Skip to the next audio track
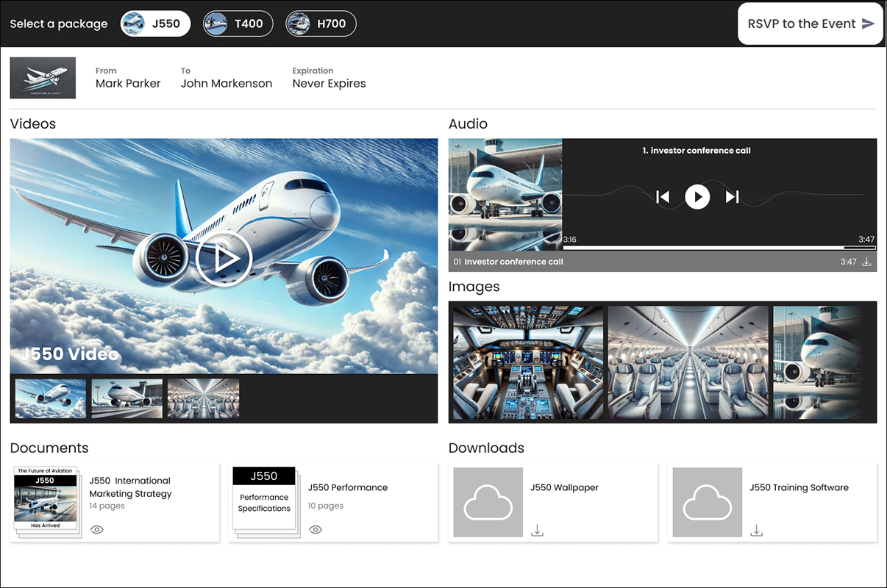887x588 pixels. (732, 197)
